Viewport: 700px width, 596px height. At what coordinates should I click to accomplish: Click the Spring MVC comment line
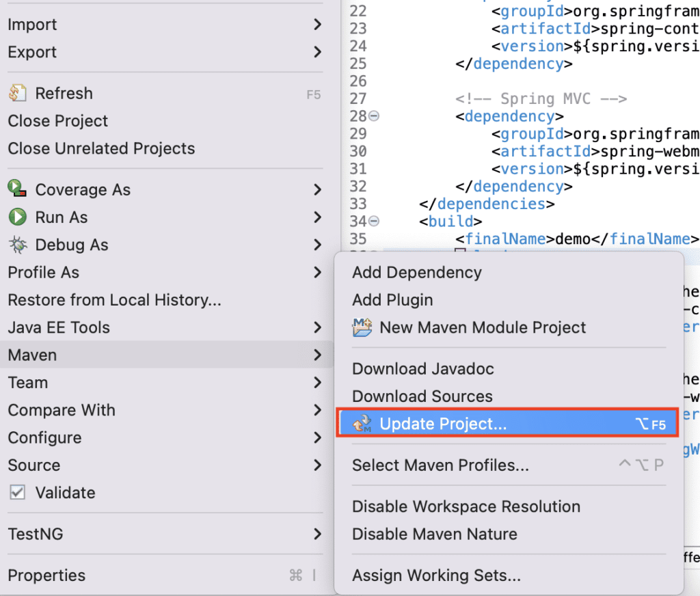541,98
